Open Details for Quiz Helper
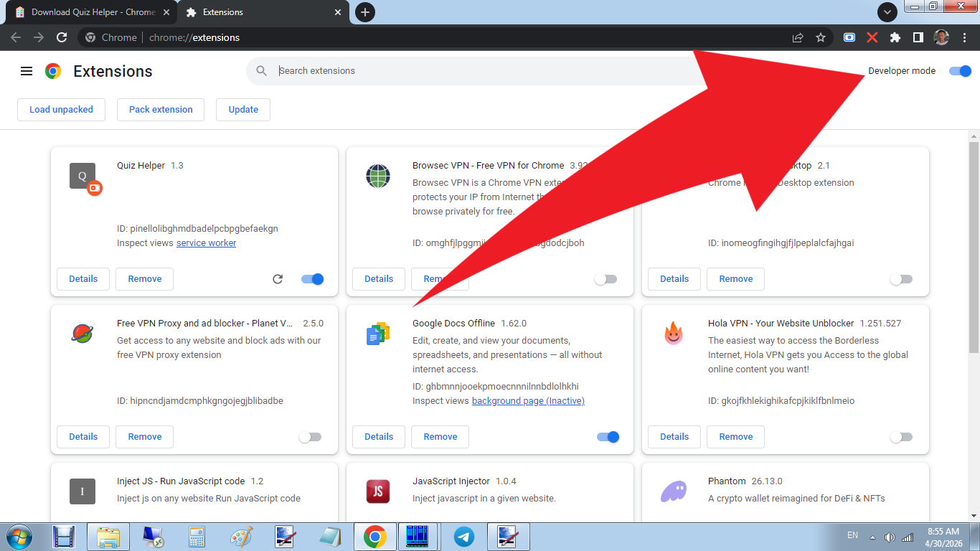 pyautogui.click(x=83, y=279)
